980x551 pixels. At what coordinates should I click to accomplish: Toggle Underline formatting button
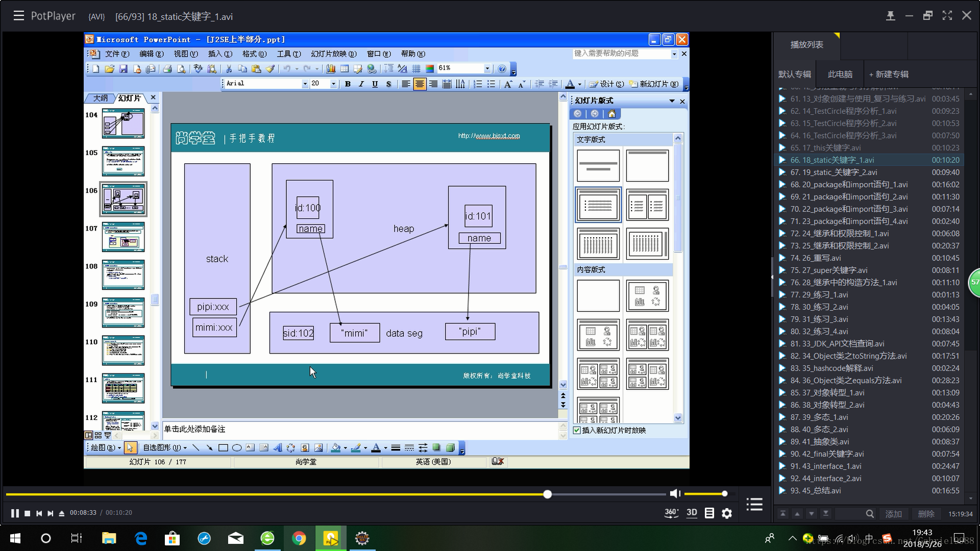375,84
